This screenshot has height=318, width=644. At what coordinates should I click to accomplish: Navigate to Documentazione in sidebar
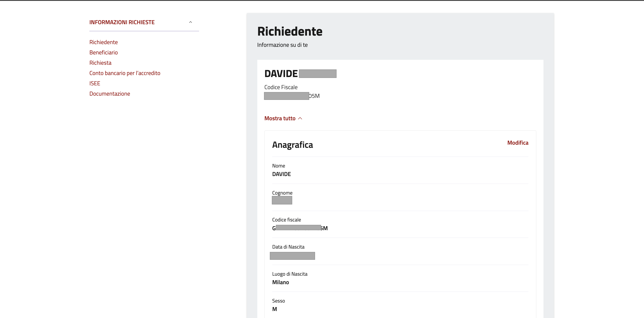[109, 94]
